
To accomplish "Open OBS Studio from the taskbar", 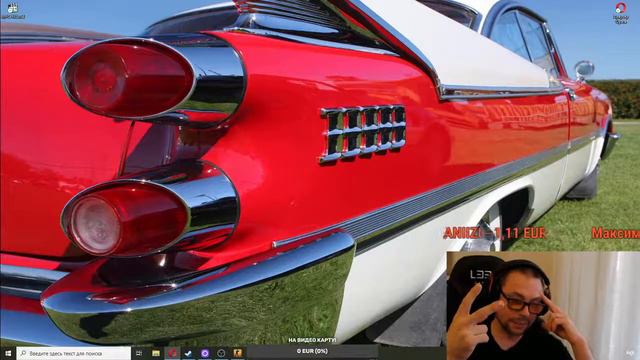I will pos(221,353).
